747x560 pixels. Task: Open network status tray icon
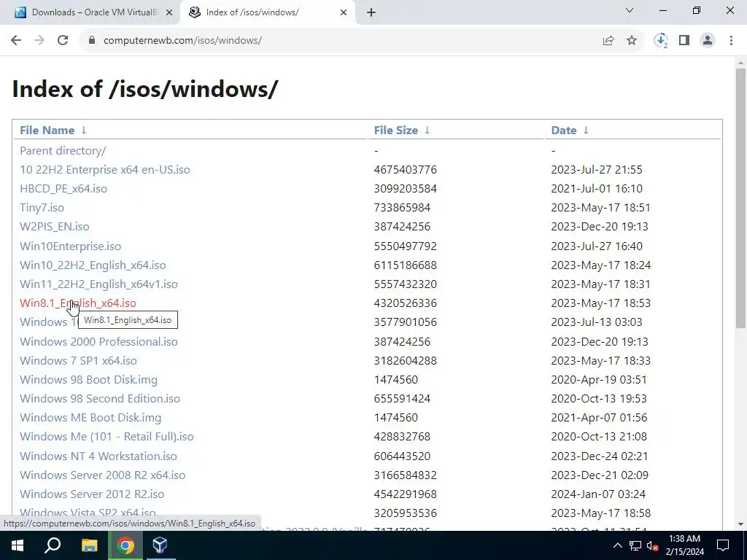(635, 545)
